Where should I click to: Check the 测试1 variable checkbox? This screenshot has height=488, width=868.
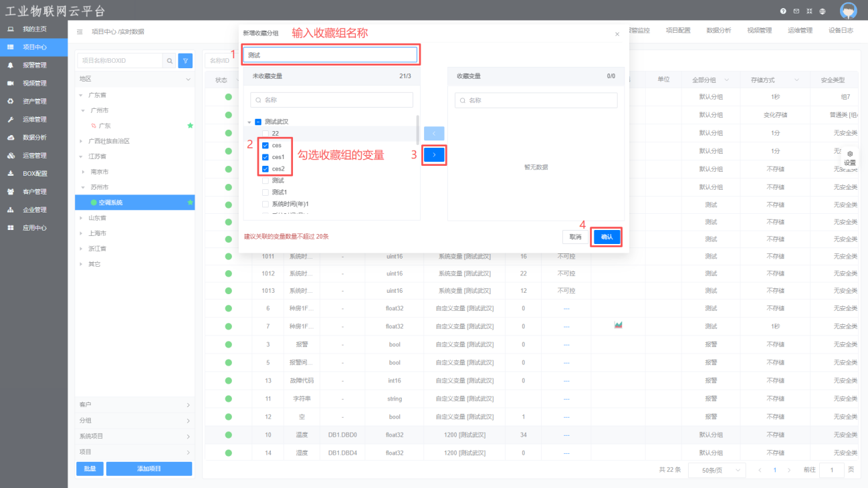click(x=265, y=193)
